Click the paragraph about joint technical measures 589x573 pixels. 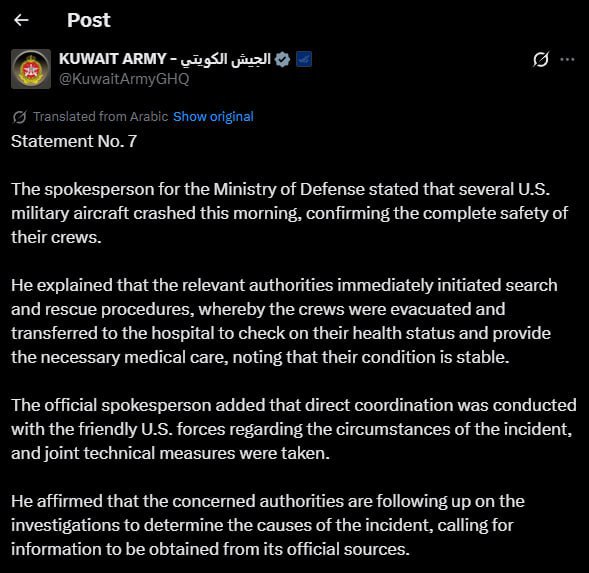(x=294, y=429)
